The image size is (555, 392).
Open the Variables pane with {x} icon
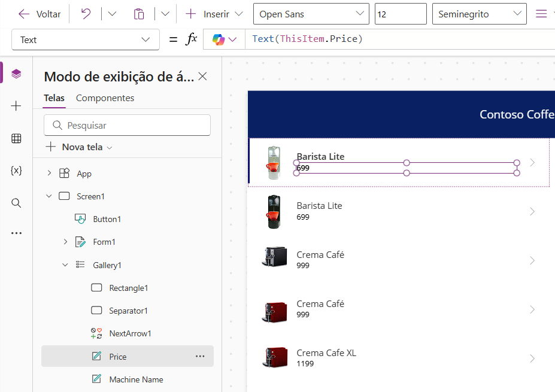[x=16, y=171]
